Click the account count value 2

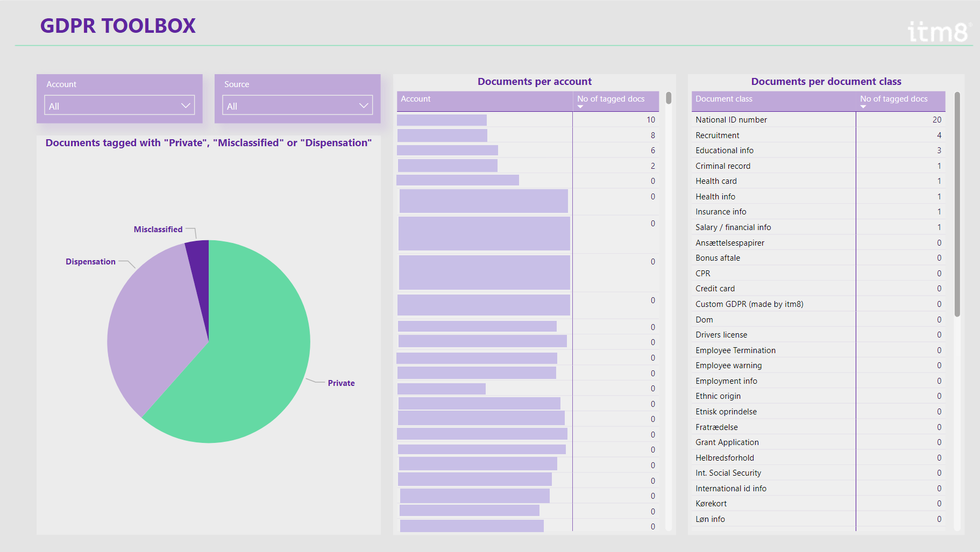[x=653, y=166]
